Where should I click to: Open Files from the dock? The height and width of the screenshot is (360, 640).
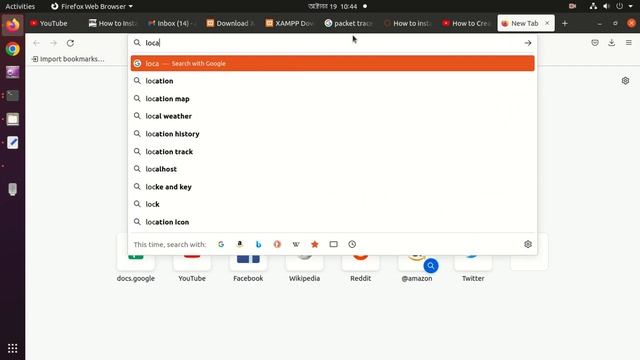tap(13, 119)
